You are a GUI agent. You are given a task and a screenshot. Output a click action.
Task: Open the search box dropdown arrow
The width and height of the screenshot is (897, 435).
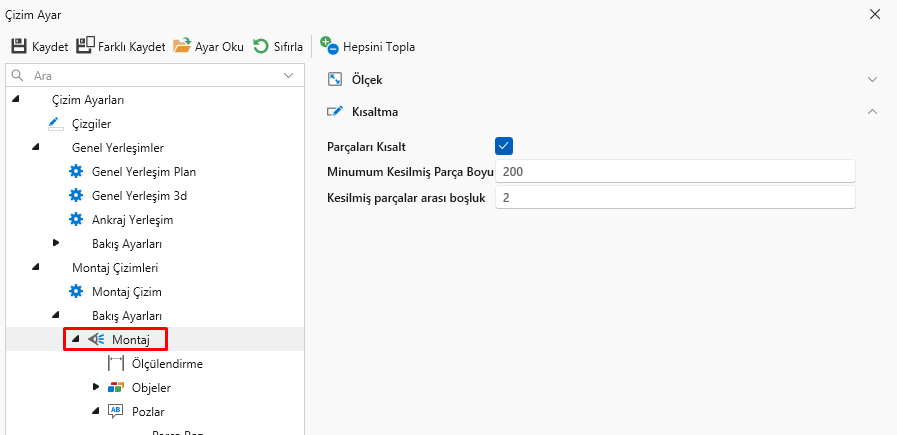click(x=289, y=75)
